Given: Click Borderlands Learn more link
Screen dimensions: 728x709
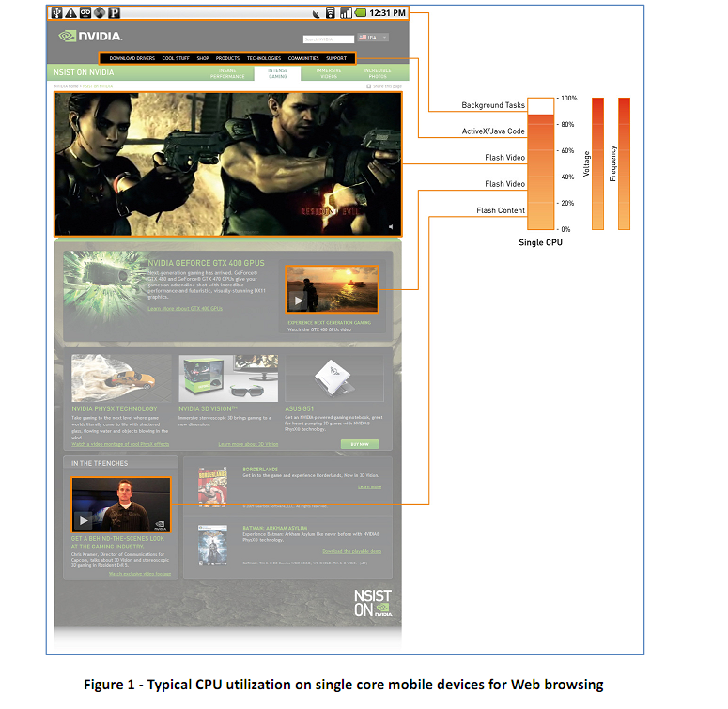Looking at the screenshot, I should coord(369,487).
